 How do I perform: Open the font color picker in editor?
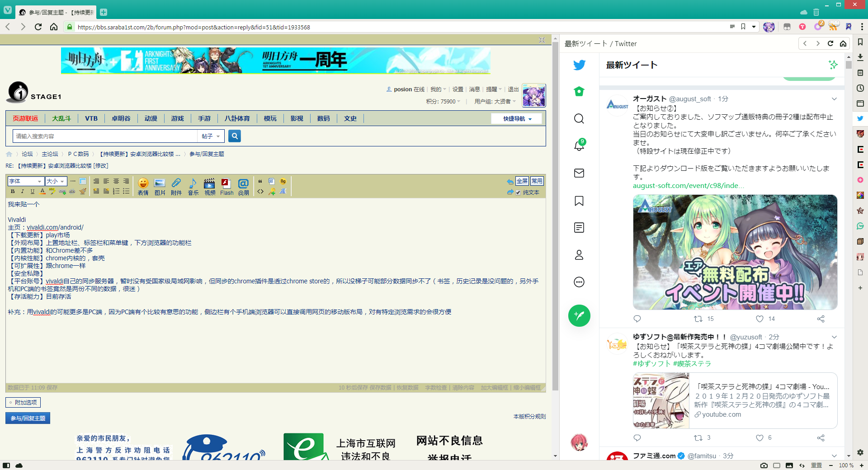(x=42, y=192)
